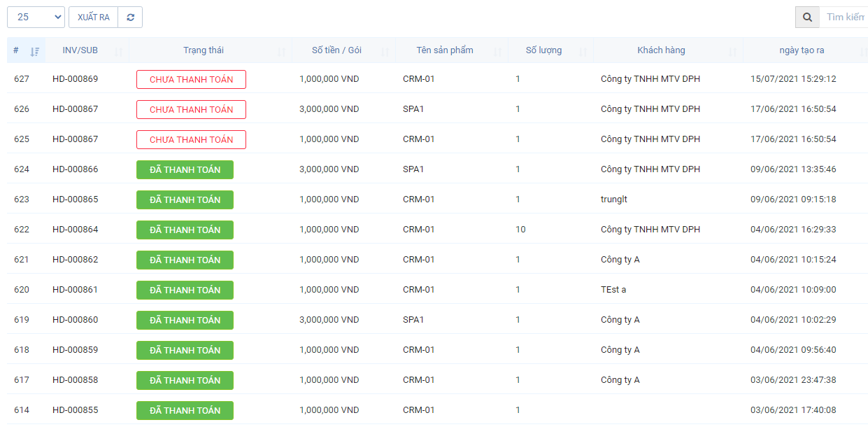Viewport: 868px width, 427px height.
Task: Click ĐÃ THANH TOÁN status for row 614
Action: [185, 411]
